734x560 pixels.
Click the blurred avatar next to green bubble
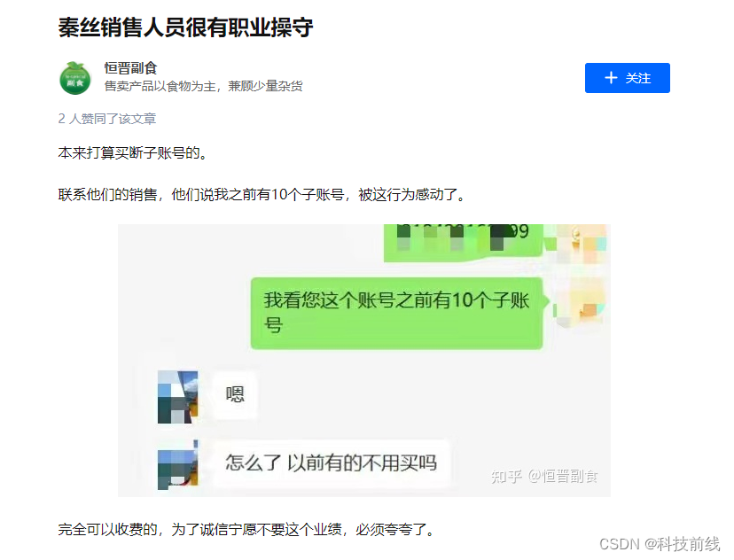[581, 302]
